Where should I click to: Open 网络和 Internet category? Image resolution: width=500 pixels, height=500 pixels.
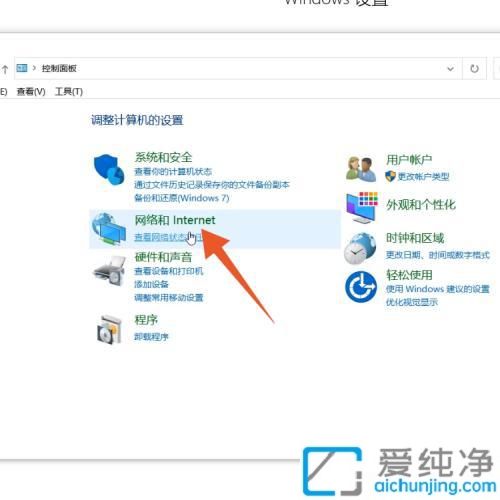pyautogui.click(x=175, y=220)
